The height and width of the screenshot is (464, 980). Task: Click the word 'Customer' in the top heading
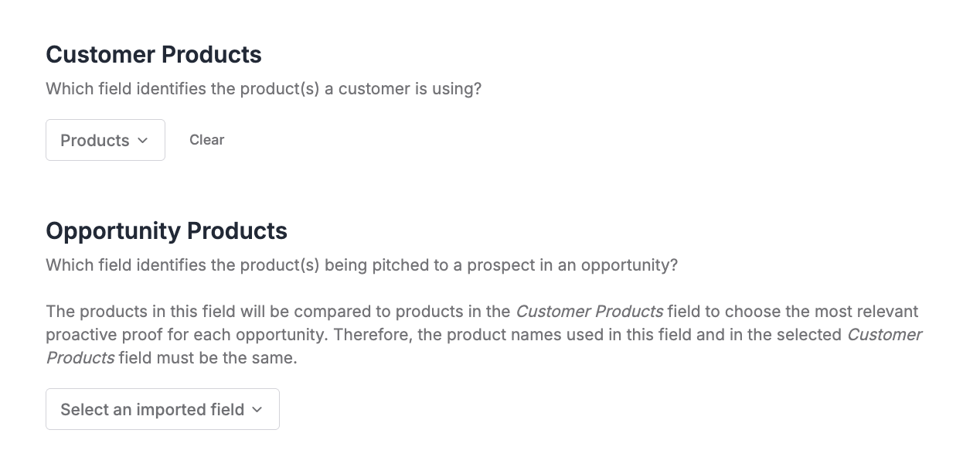[x=100, y=55]
